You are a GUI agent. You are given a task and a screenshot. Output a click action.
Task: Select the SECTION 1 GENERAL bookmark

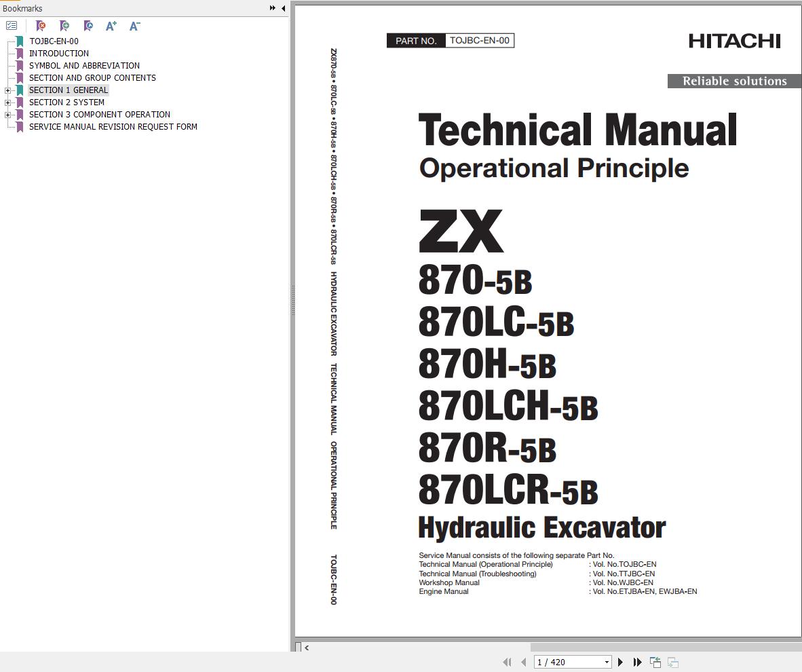[69, 90]
